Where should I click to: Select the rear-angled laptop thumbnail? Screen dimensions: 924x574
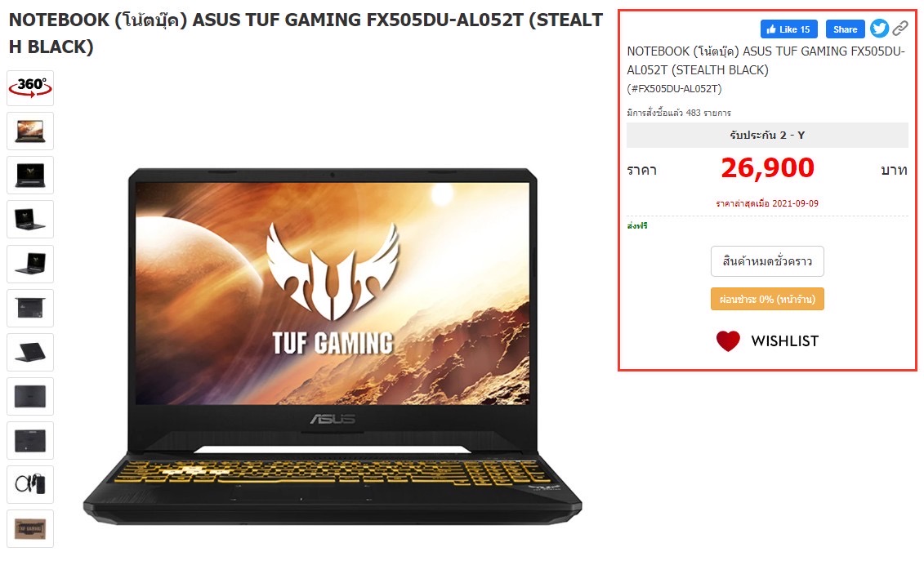click(30, 352)
